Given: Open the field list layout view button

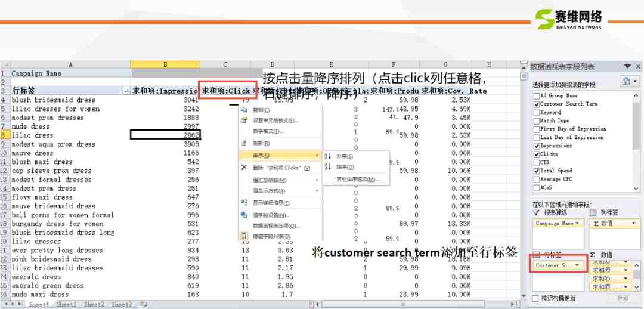Looking at the screenshot, I should click(x=629, y=81).
